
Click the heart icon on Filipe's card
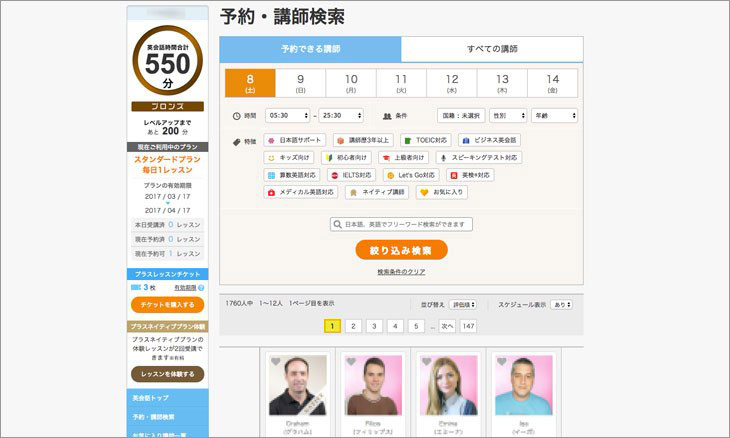350,362
